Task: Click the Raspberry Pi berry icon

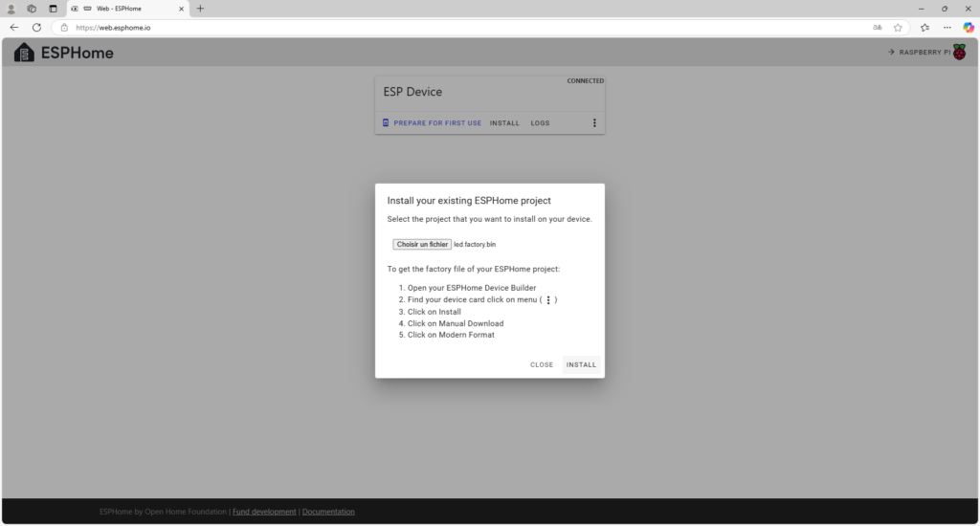Action: click(959, 52)
